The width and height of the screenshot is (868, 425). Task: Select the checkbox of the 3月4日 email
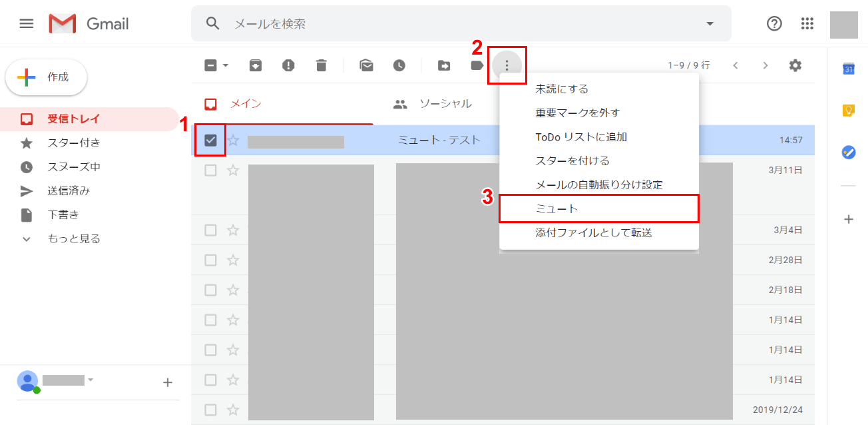[x=211, y=230]
